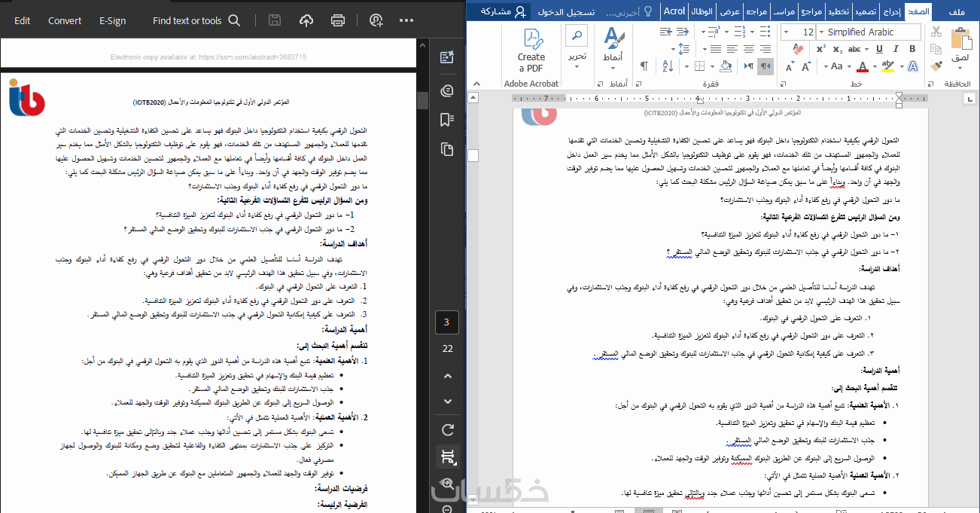Viewport: 980px width, 513px height.
Task: Toggle strikethrough (abc) formatting
Action: tap(854, 49)
